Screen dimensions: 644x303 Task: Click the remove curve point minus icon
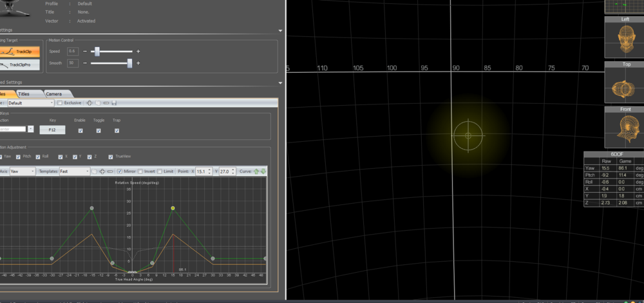[x=110, y=171]
